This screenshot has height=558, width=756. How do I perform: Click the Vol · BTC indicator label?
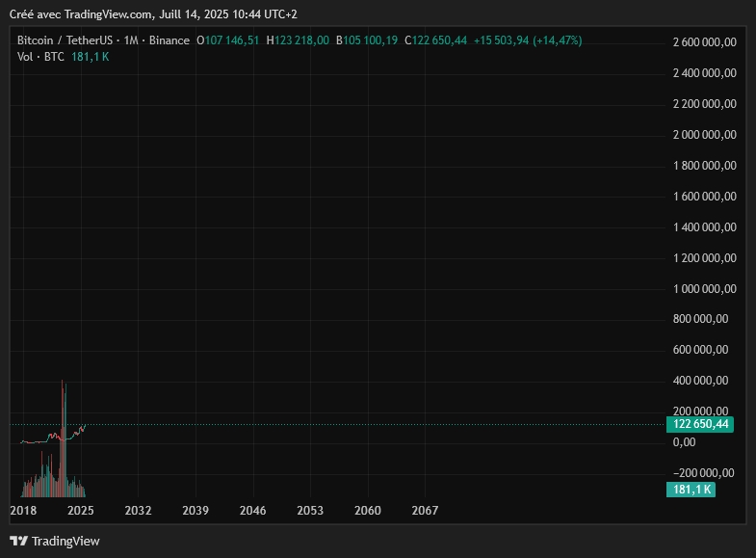40,57
